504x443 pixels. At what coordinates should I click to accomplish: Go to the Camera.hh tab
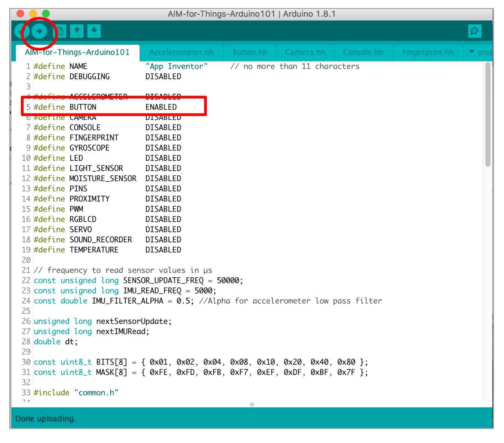coord(305,53)
